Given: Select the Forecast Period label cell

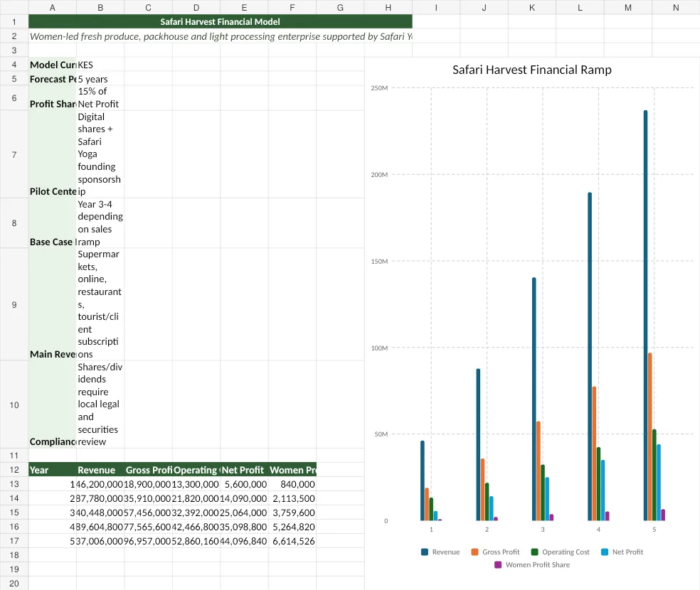Looking at the screenshot, I should pyautogui.click(x=52, y=79).
